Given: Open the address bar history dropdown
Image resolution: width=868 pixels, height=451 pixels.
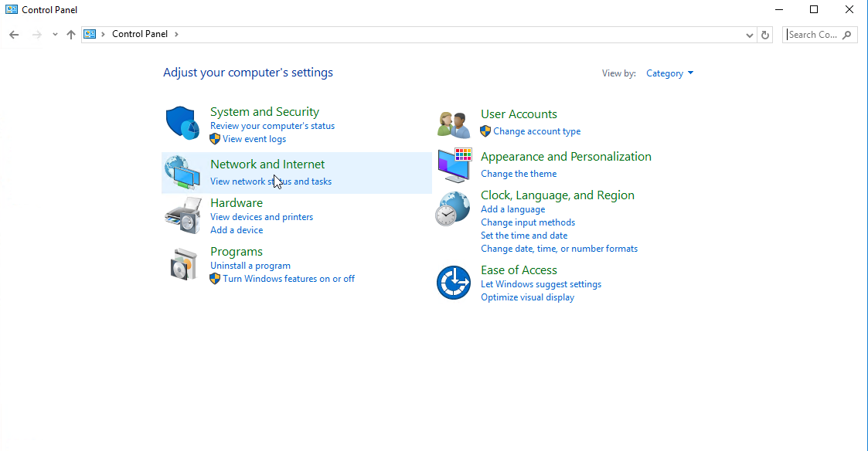Looking at the screenshot, I should click(750, 35).
